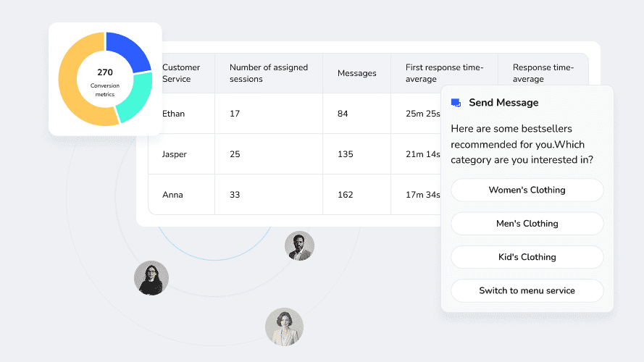The image size is (644, 362).
Task: Sort by the Messages column header
Action: coord(357,73)
